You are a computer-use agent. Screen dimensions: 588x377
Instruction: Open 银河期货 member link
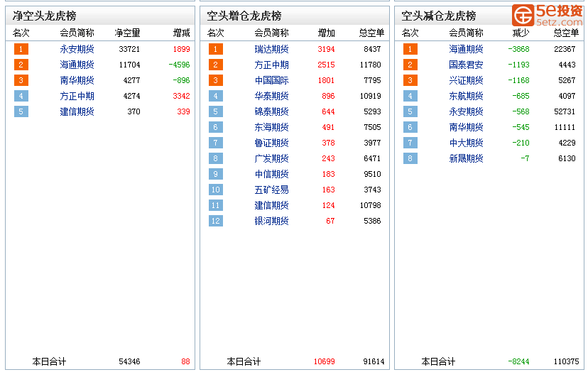(x=271, y=221)
